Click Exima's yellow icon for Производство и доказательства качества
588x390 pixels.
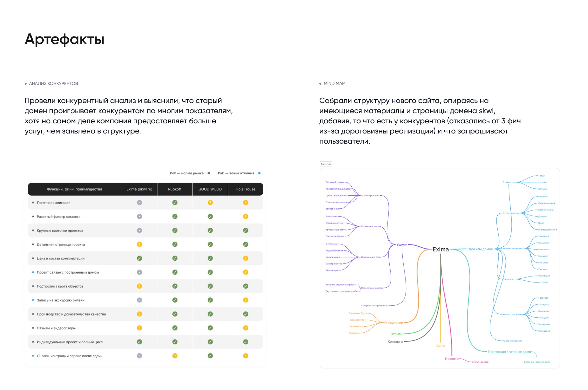139,314
